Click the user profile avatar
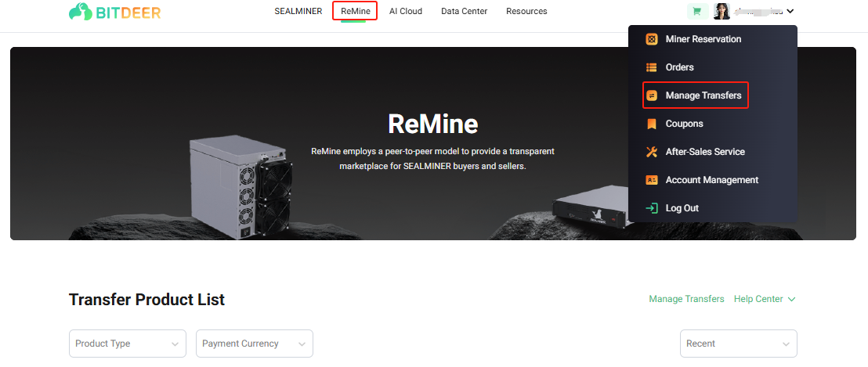 pos(722,11)
